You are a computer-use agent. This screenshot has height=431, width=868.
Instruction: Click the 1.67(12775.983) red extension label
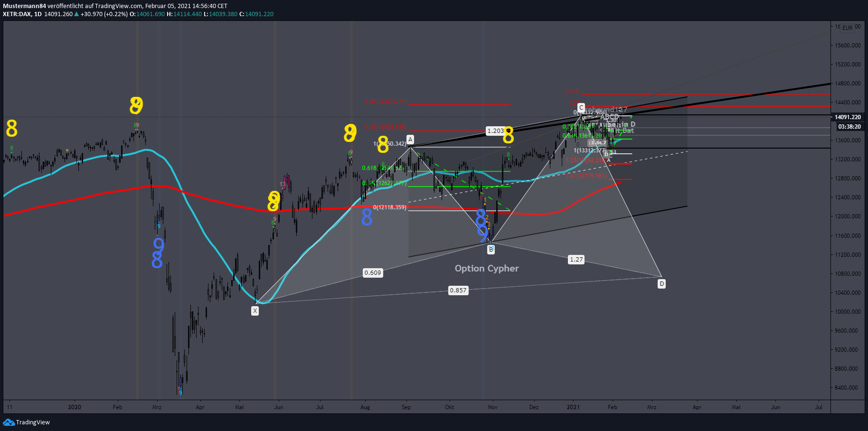pyautogui.click(x=586, y=176)
